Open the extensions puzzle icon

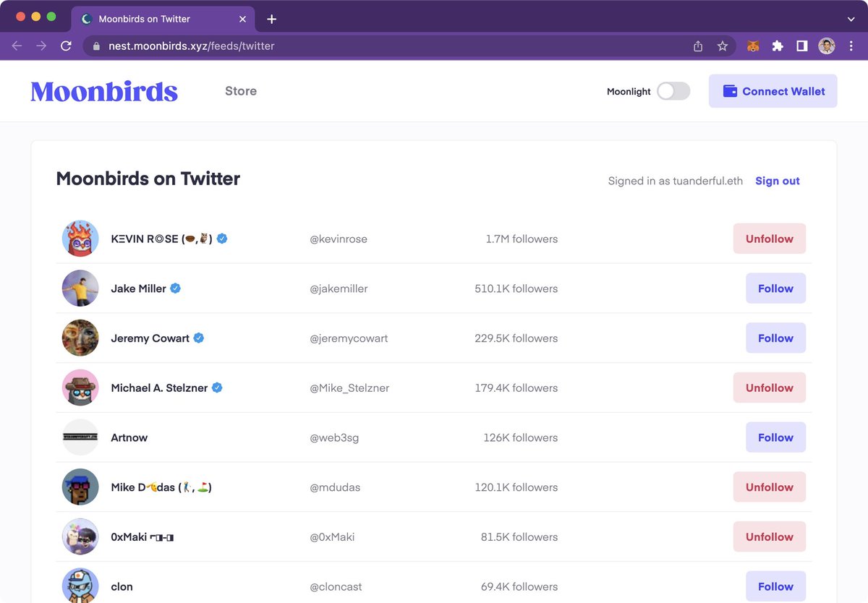tap(778, 46)
